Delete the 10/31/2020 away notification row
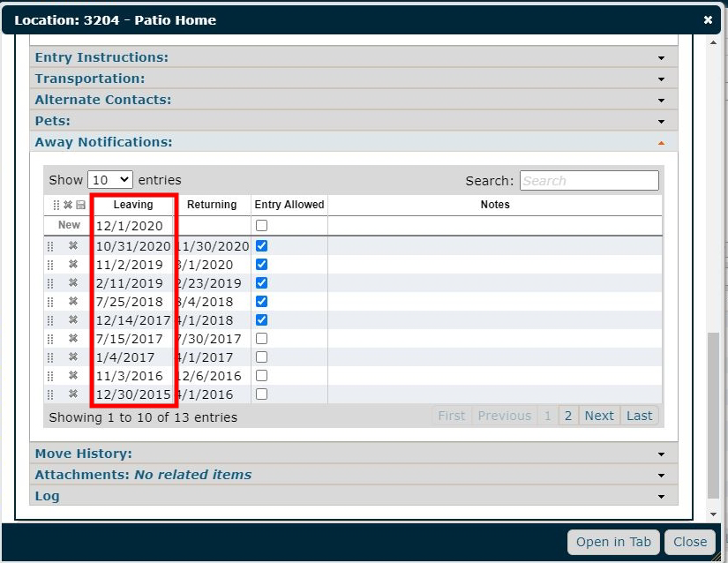This screenshot has height=563, width=728. (73, 245)
